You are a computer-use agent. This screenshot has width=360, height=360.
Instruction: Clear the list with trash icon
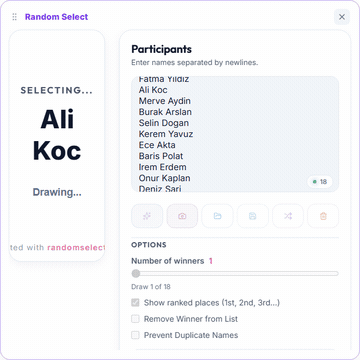pos(323,216)
